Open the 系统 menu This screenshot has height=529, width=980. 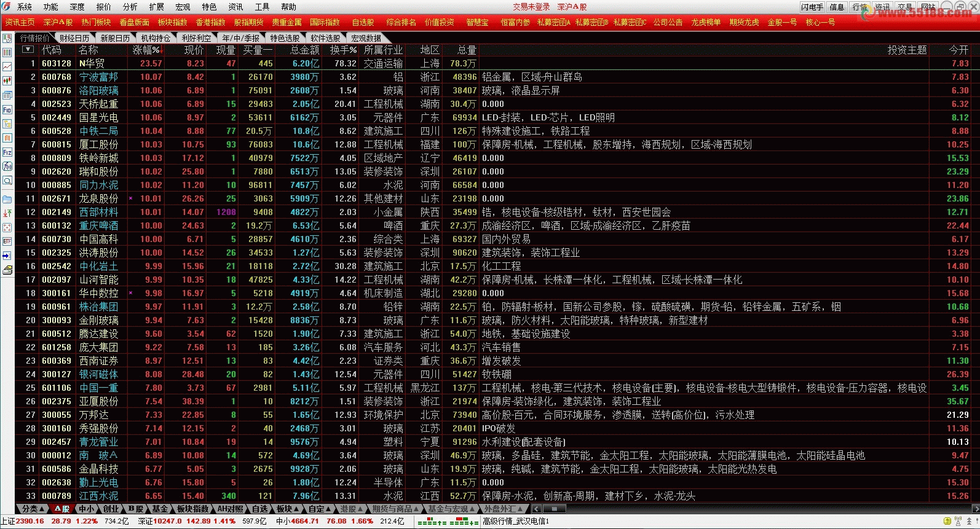[x=25, y=7]
